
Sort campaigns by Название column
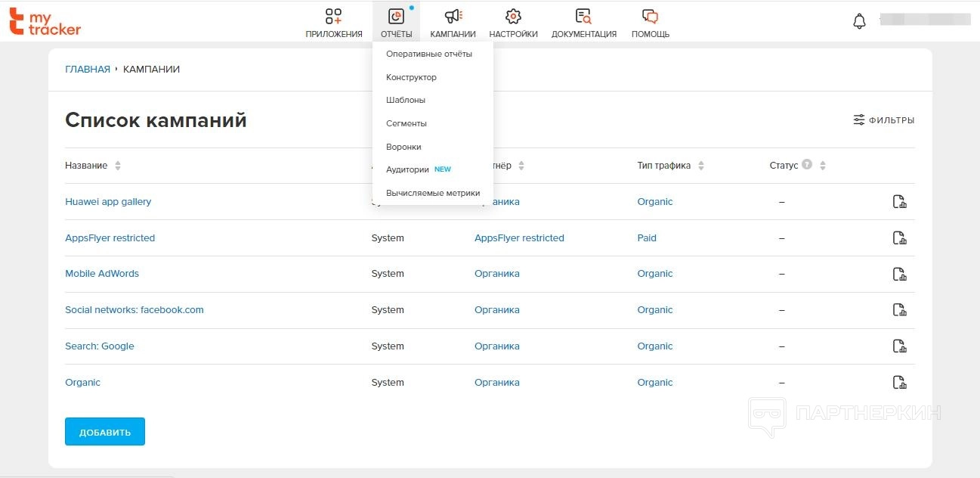pos(118,166)
